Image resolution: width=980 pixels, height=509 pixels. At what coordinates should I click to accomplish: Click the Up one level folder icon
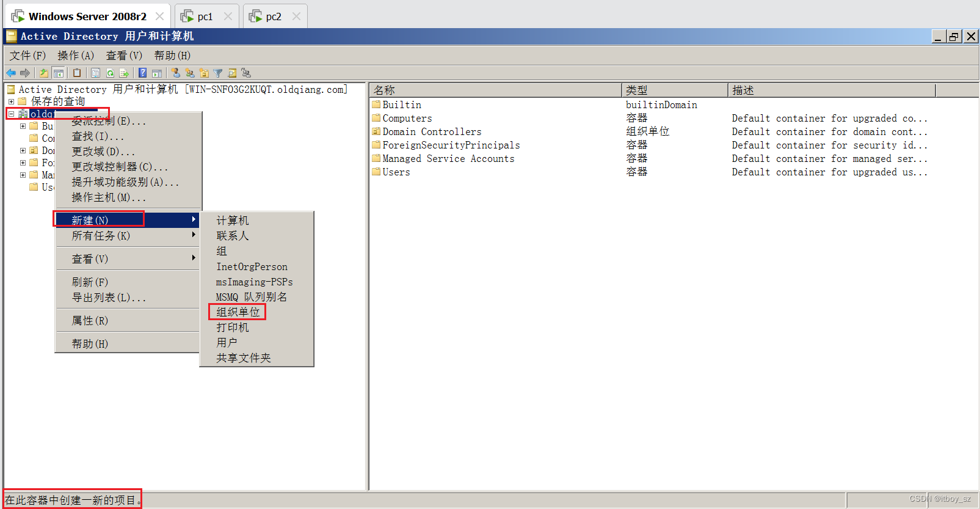[43, 73]
